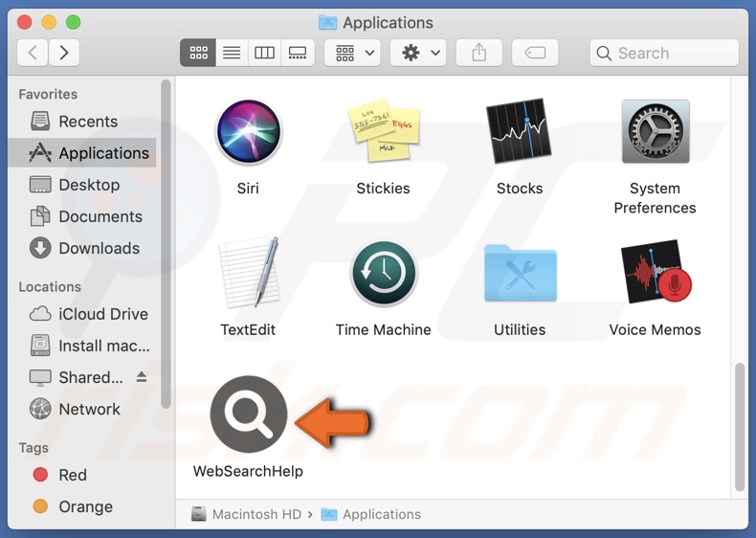The width and height of the screenshot is (756, 538).
Task: Go back with the left chevron
Action: (33, 52)
